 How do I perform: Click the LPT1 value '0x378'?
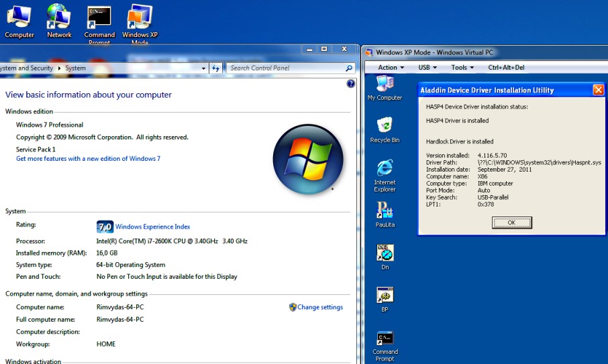pyautogui.click(x=485, y=204)
